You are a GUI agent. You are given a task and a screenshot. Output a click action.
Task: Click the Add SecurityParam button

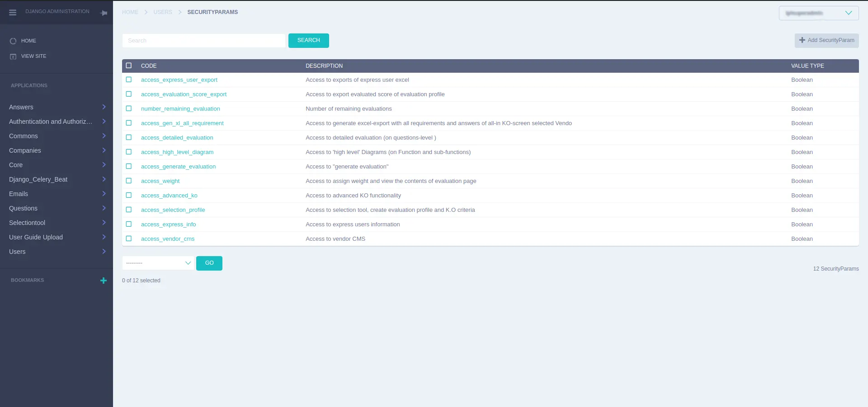pos(826,40)
